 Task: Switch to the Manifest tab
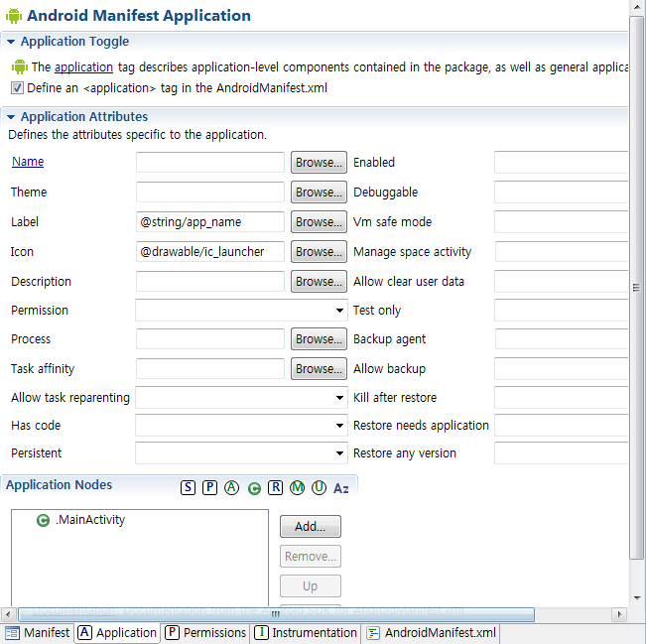(x=38, y=633)
